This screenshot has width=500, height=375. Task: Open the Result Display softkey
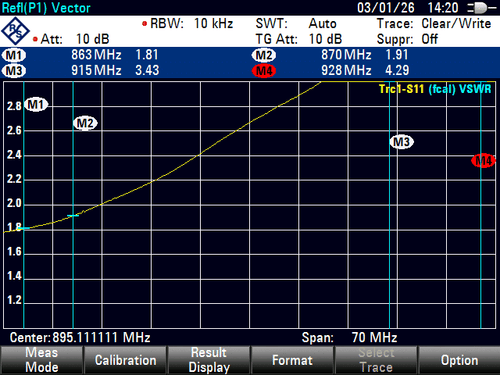(209, 360)
